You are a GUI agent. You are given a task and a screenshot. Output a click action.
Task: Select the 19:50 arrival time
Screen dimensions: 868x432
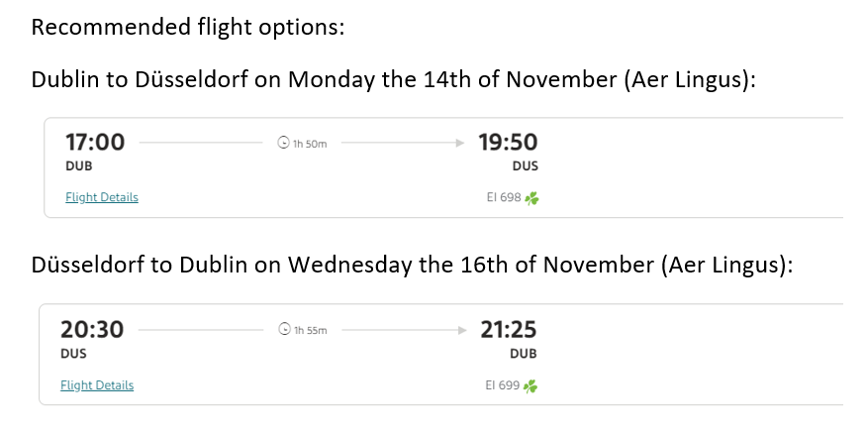coord(508,142)
